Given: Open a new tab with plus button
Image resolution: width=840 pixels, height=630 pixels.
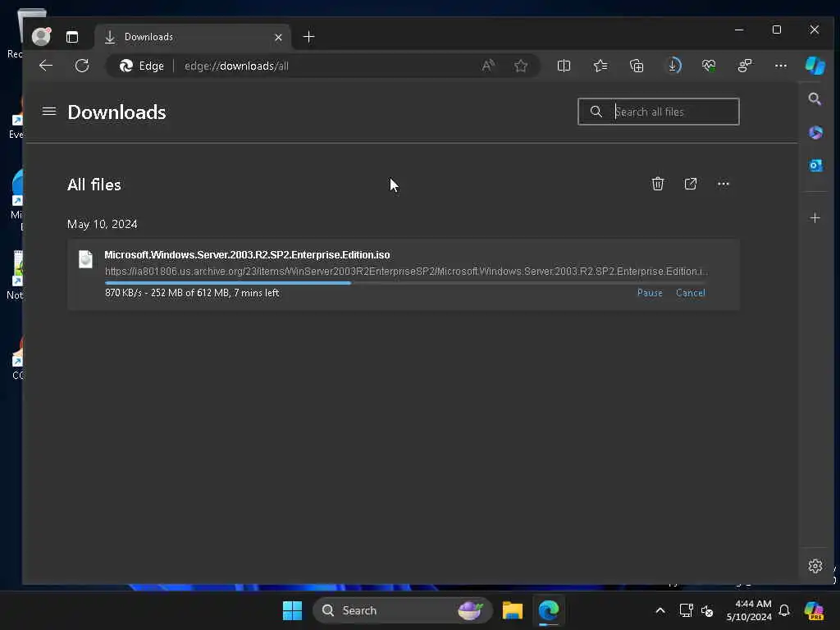Looking at the screenshot, I should pyautogui.click(x=308, y=36).
